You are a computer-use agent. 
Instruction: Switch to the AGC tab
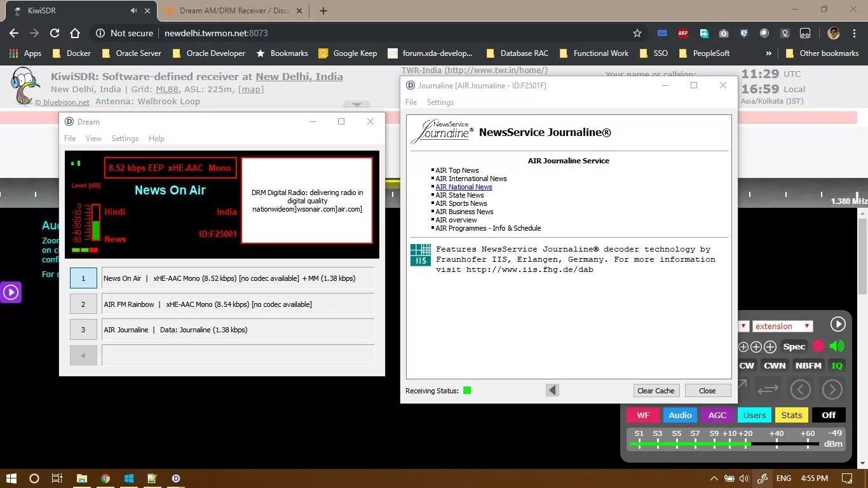click(717, 415)
